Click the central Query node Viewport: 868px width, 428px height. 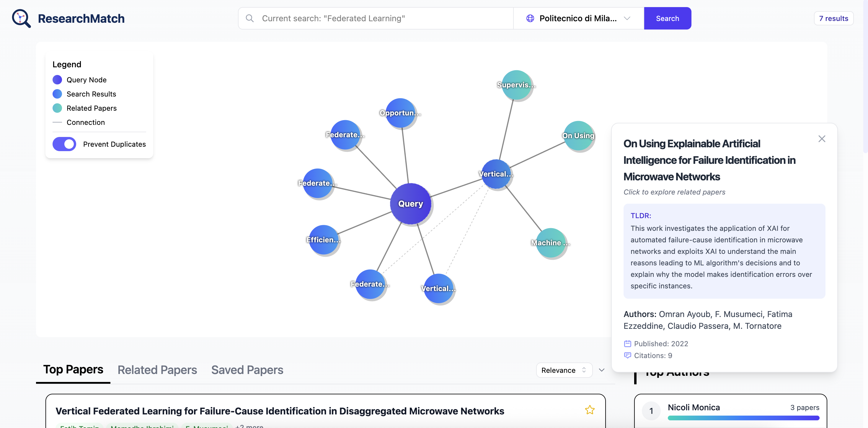[410, 204]
